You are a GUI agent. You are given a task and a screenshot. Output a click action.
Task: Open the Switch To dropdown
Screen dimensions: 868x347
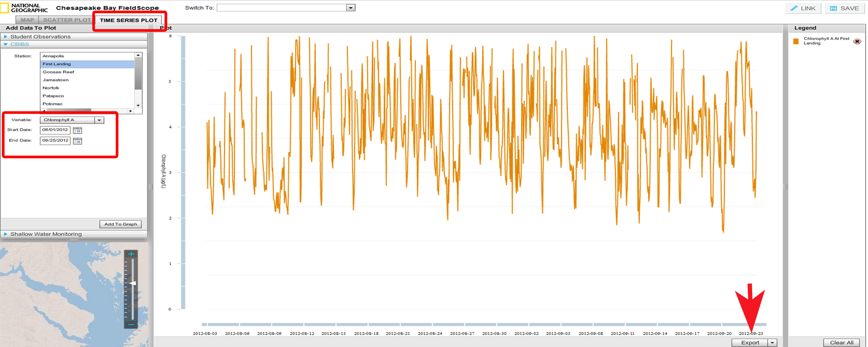[350, 7]
